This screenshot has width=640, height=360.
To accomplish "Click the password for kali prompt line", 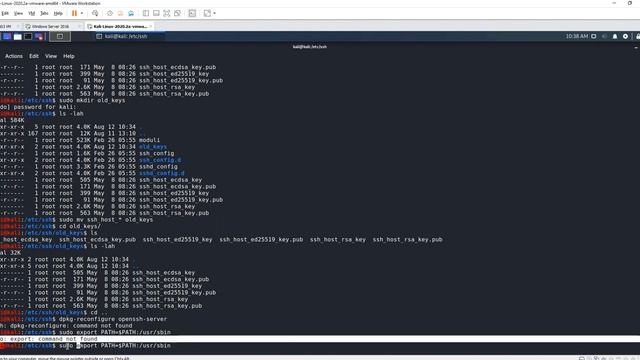I will point(38,107).
